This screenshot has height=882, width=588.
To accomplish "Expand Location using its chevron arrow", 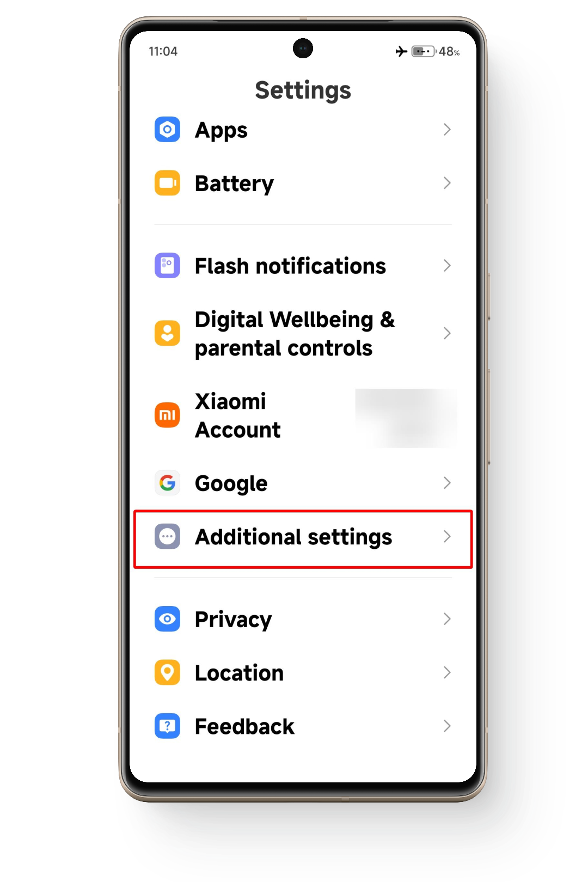I will 447,672.
